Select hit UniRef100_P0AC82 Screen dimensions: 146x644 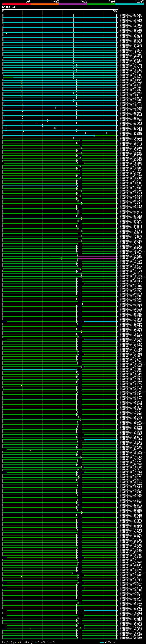[131, 183]
